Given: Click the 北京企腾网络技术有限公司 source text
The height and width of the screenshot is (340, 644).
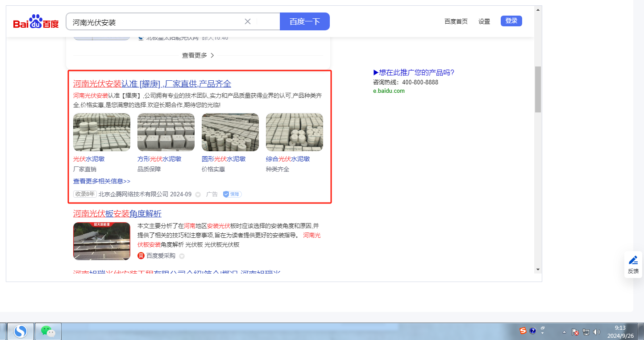Looking at the screenshot, I should pyautogui.click(x=133, y=194).
